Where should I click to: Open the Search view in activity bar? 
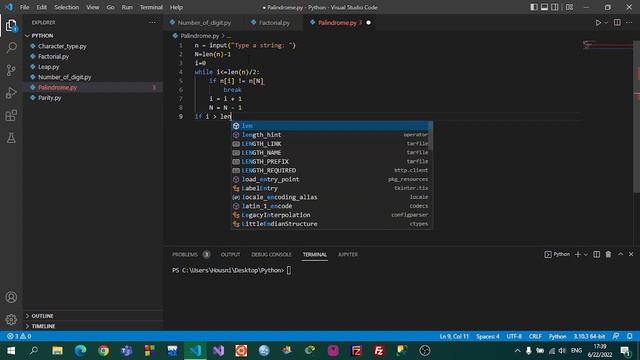coord(11,48)
